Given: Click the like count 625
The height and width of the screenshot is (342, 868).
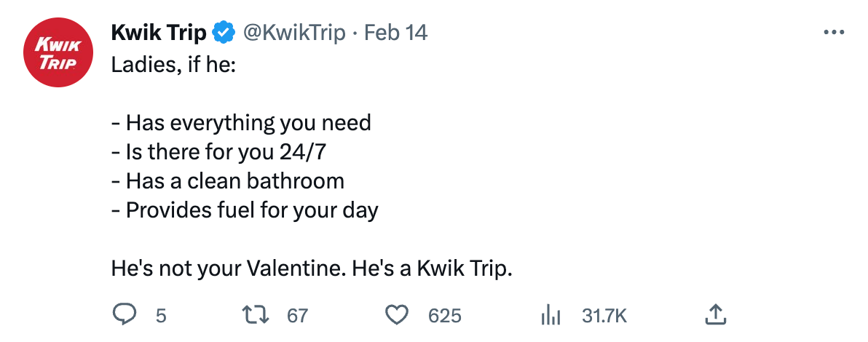Looking at the screenshot, I should point(444,315).
